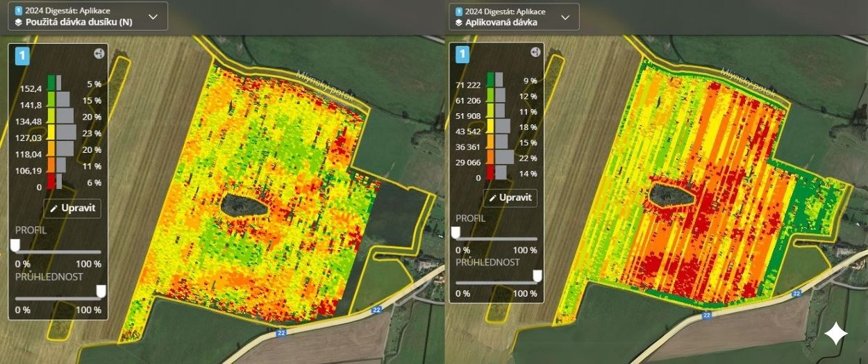Click the Průhlednost slider handle in Aplikovaná dávka legend

[x=537, y=276]
